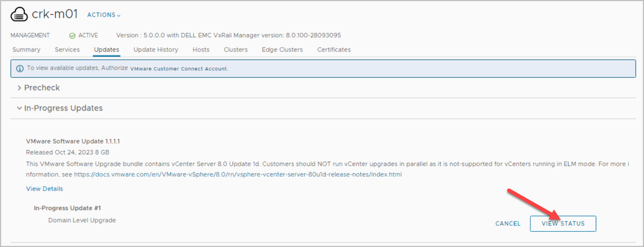
Task: Switch to the Summary tab
Action: pyautogui.click(x=26, y=50)
